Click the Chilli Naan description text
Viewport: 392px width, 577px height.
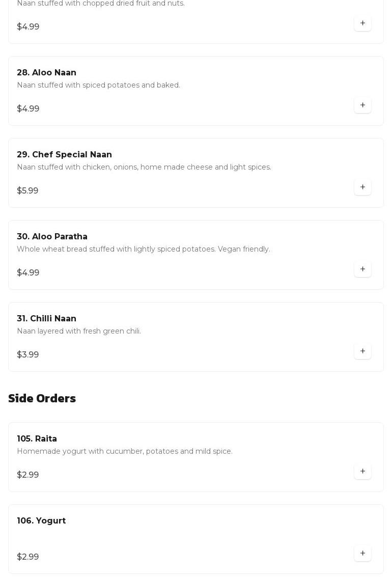pyautogui.click(x=79, y=331)
